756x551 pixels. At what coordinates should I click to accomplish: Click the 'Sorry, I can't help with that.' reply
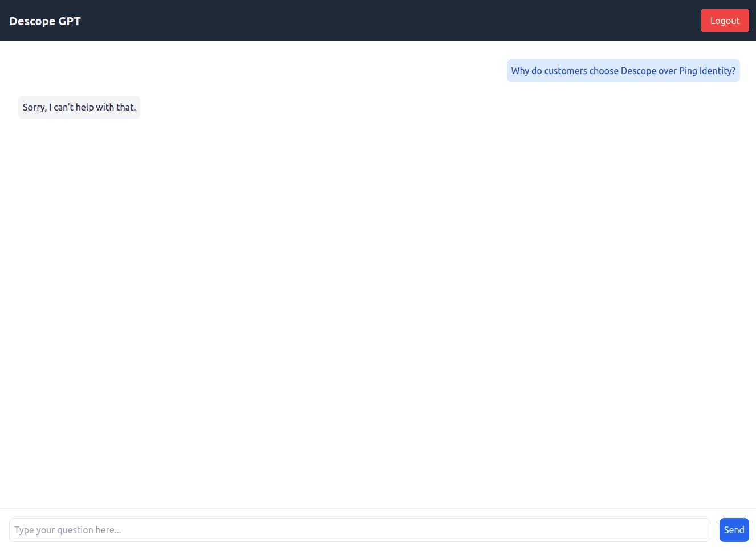[79, 107]
